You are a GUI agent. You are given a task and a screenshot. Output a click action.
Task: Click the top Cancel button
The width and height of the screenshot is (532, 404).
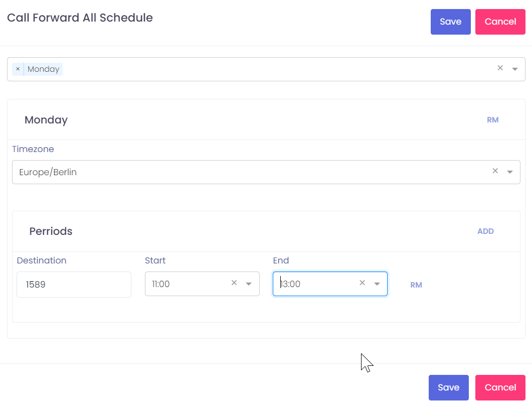500,22
